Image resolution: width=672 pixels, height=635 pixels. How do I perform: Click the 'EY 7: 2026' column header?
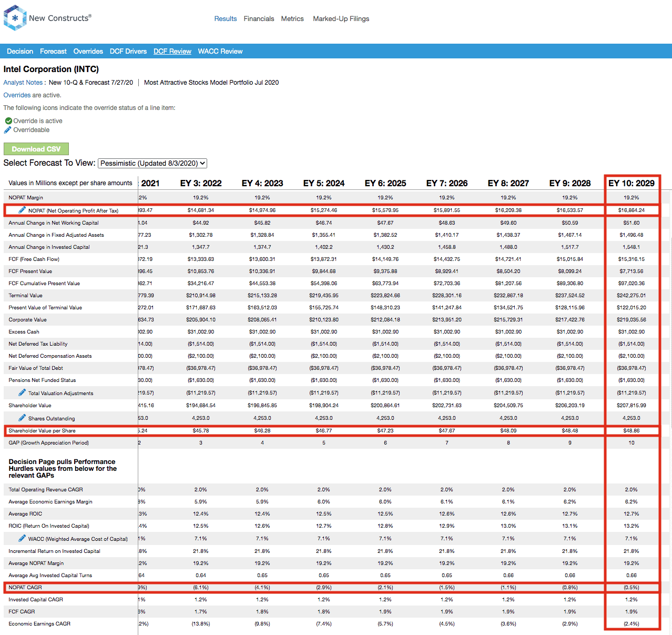point(447,183)
